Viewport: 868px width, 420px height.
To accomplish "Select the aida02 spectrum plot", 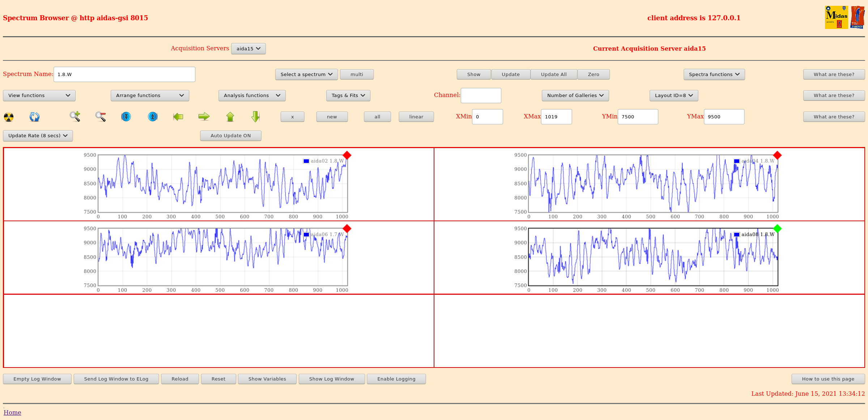I will point(223,184).
